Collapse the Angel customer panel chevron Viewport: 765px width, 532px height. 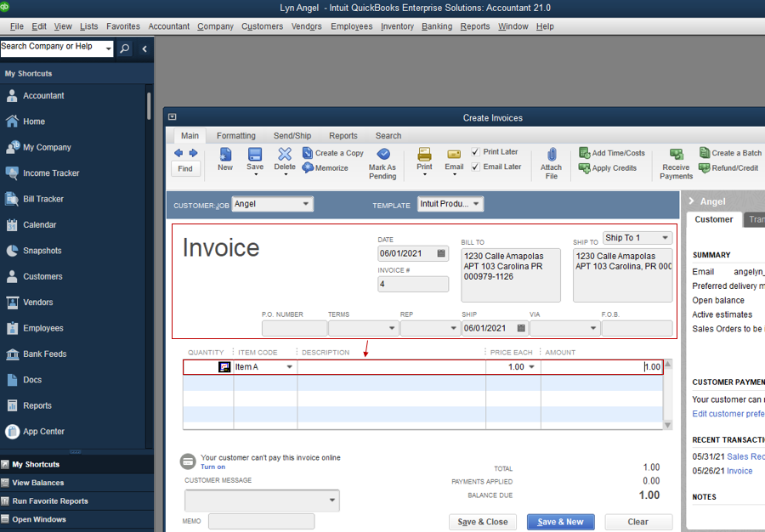pos(691,201)
